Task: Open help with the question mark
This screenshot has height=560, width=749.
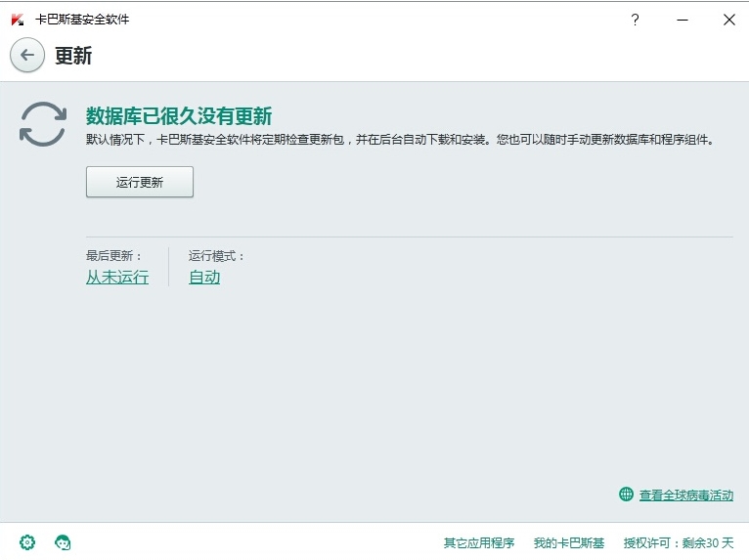Action: click(635, 20)
